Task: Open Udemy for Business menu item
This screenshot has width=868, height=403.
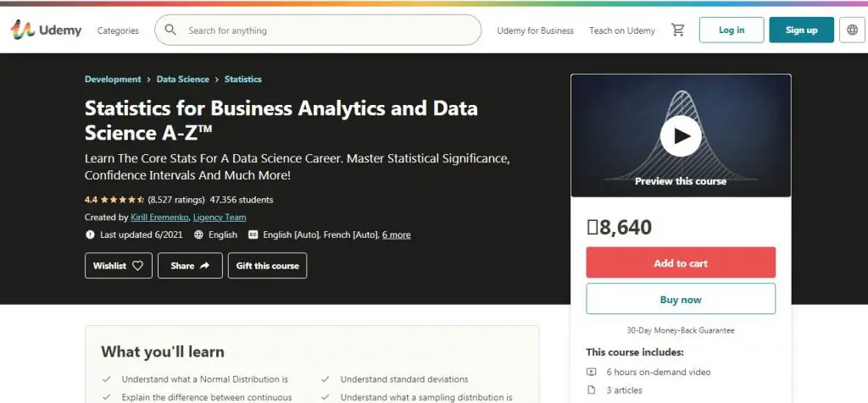Action: tap(535, 30)
